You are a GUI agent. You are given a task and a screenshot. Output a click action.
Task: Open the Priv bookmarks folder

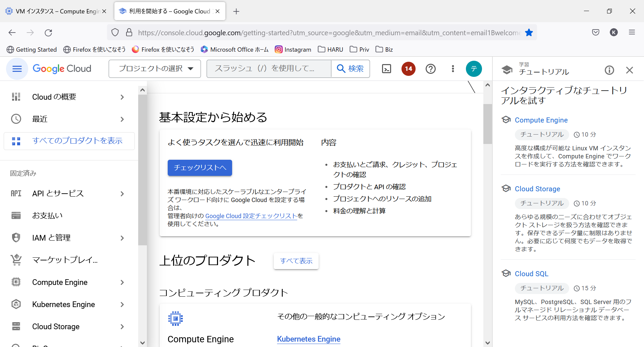click(359, 49)
